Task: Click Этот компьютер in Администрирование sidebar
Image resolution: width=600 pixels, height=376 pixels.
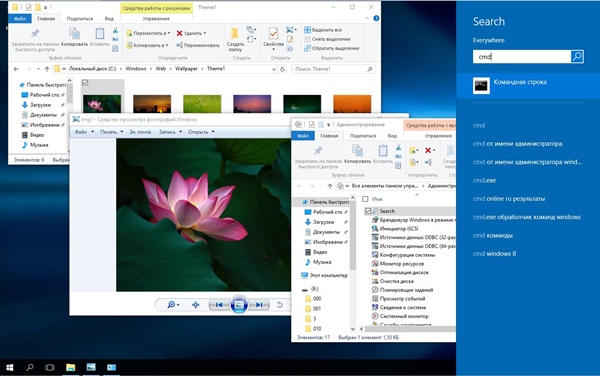Action: click(324, 275)
